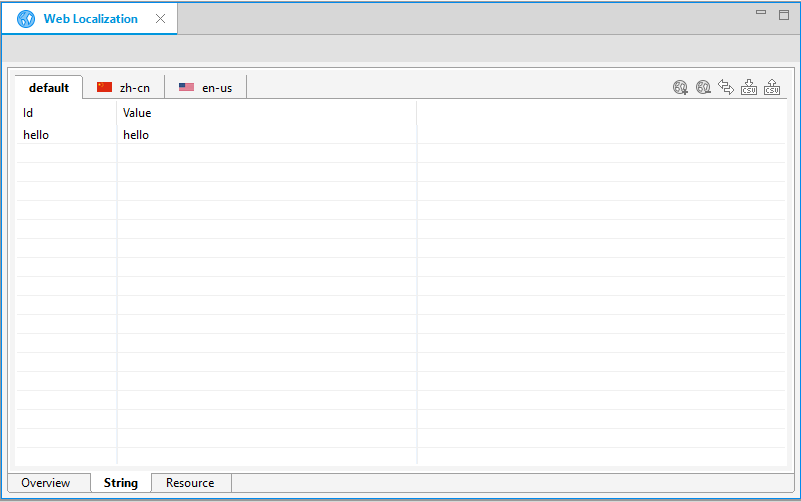Open the Resource bottom tab
801x502 pixels.
[190, 483]
